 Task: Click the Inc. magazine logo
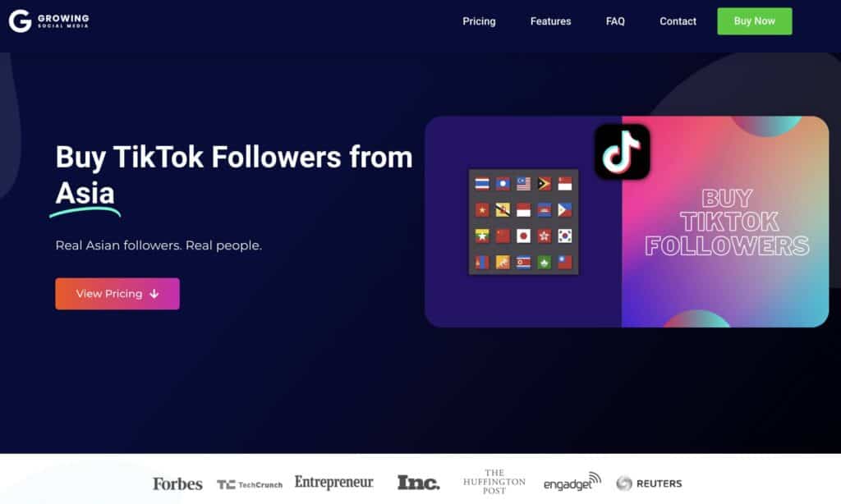pyautogui.click(x=418, y=483)
